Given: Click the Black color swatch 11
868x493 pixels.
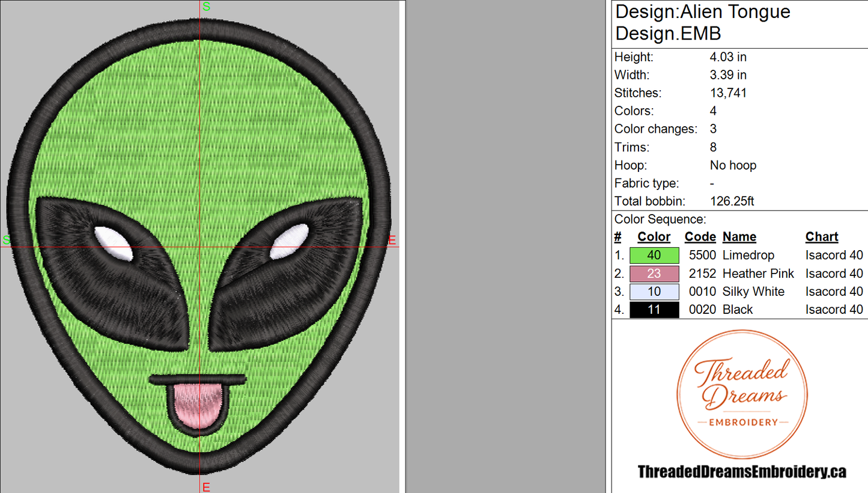Looking at the screenshot, I should point(654,310).
